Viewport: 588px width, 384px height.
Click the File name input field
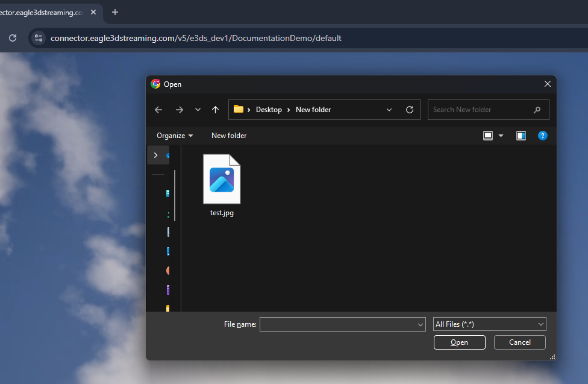(x=337, y=324)
